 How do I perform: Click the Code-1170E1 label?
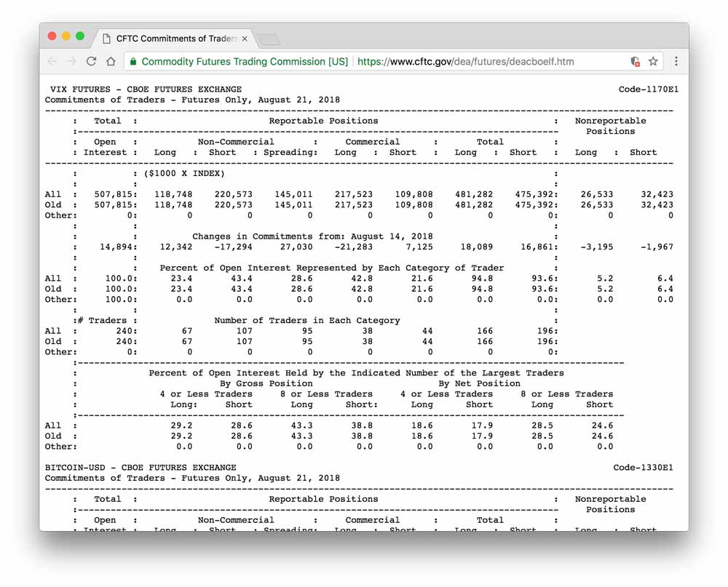(648, 89)
